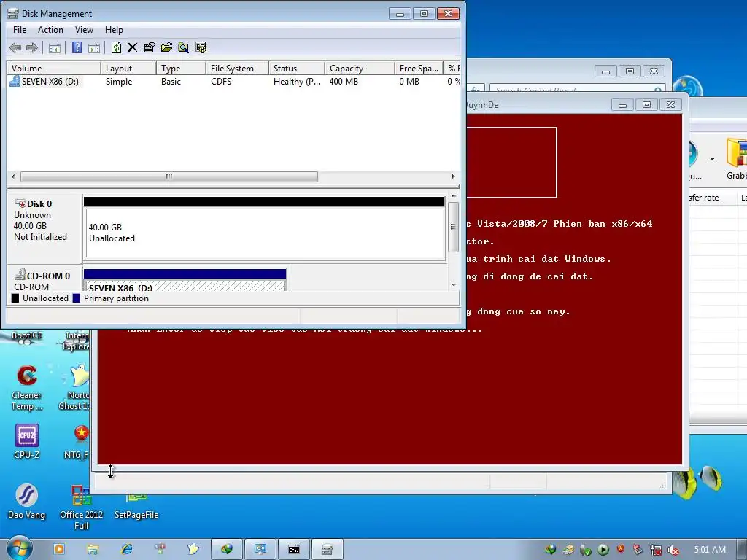Click the network tray icon with red X
The image size is (747, 560).
click(x=656, y=550)
